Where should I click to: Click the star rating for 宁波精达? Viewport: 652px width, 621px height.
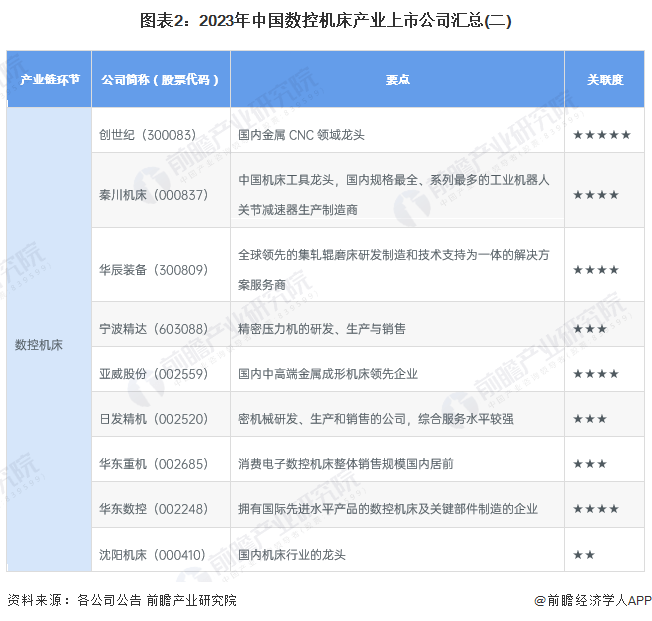(x=590, y=329)
